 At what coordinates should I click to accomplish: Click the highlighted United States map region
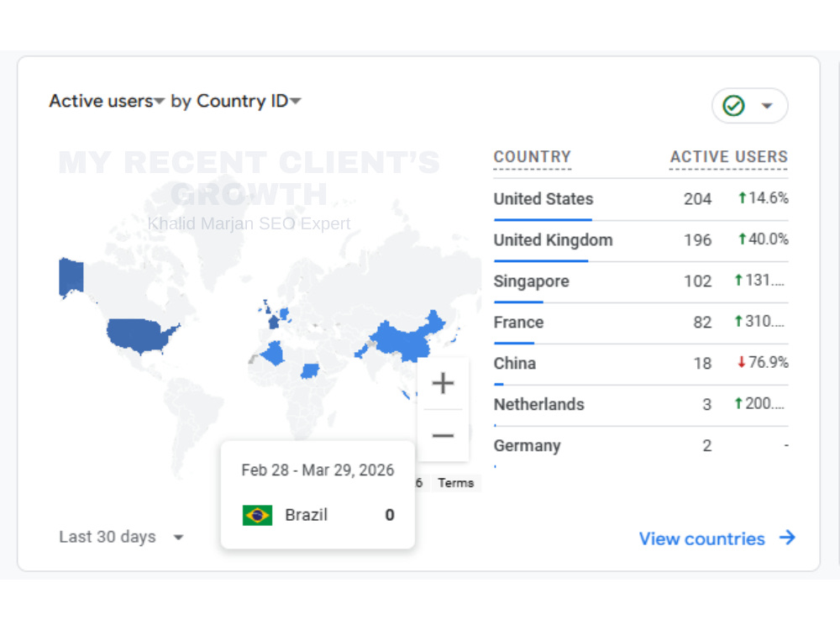[139, 335]
